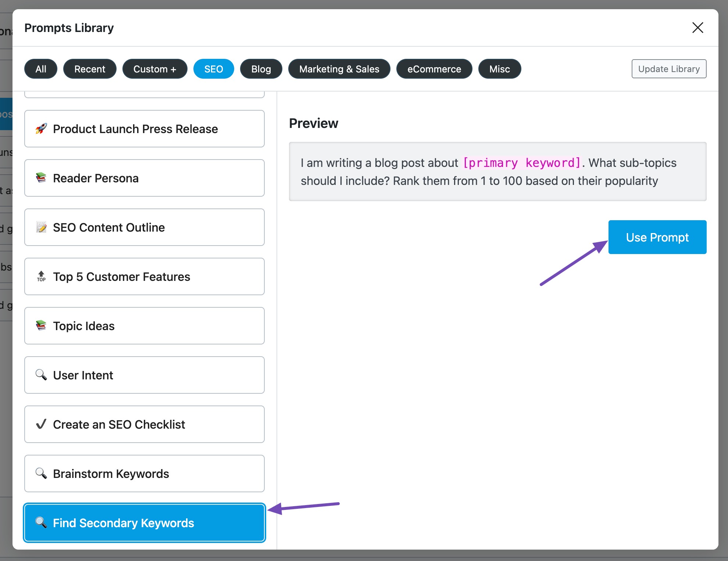The width and height of the screenshot is (728, 561).
Task: Switch to the All category tab
Action: coord(41,69)
